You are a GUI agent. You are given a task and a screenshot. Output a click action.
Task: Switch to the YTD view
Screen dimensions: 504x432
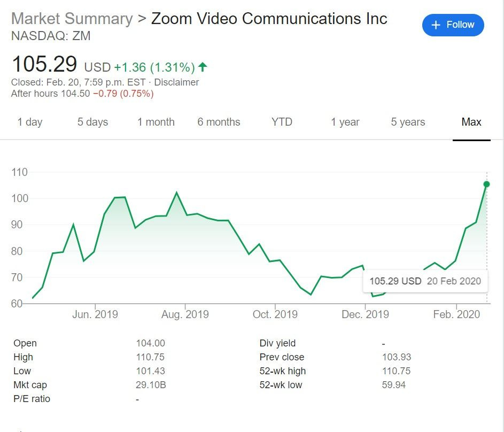(x=282, y=122)
